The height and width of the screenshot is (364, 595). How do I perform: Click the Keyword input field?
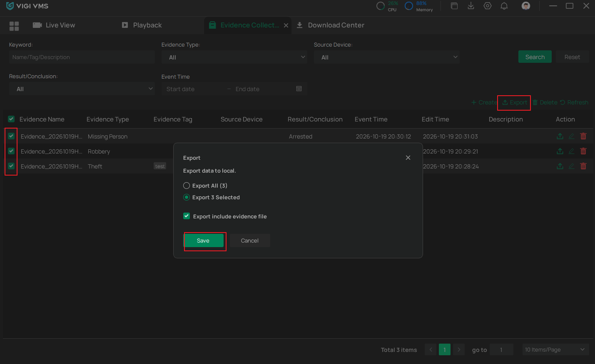(82, 57)
